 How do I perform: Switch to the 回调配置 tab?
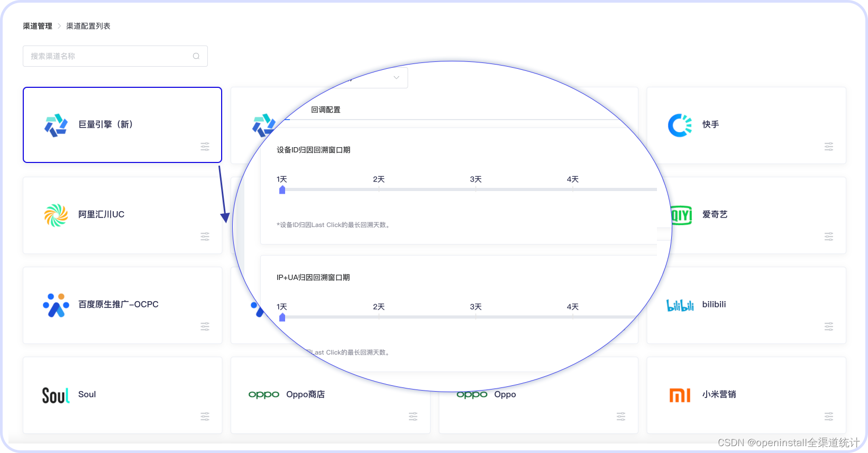click(326, 110)
